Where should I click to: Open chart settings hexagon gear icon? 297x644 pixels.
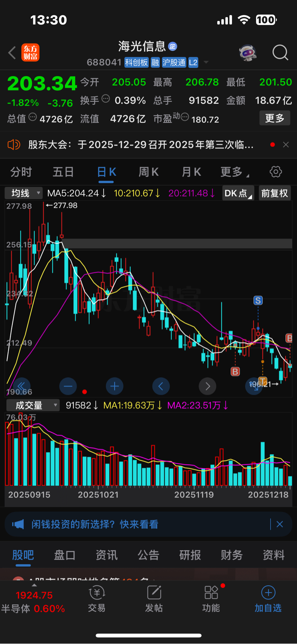[276, 172]
